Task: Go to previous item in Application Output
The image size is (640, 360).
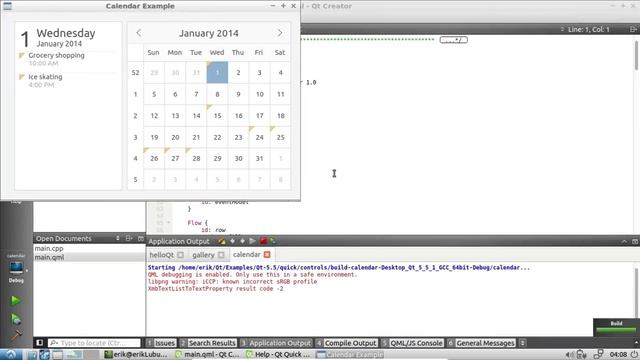Action: click(x=232, y=241)
